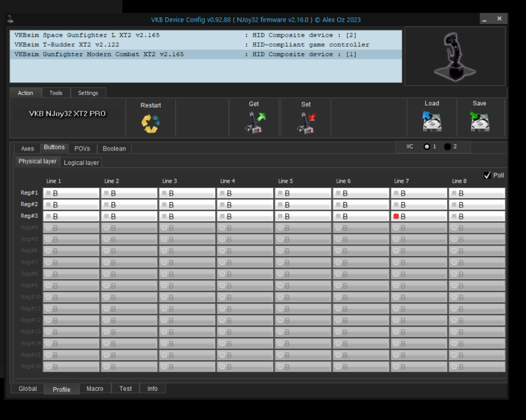526x420 pixels.
Task: Click button cell Reg#2 Line 2
Action: click(129, 204)
